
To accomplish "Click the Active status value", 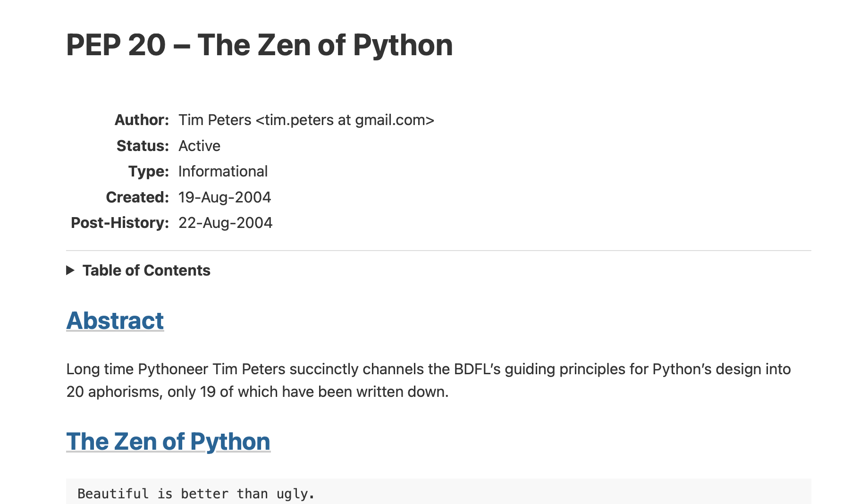I will pyautogui.click(x=199, y=146).
